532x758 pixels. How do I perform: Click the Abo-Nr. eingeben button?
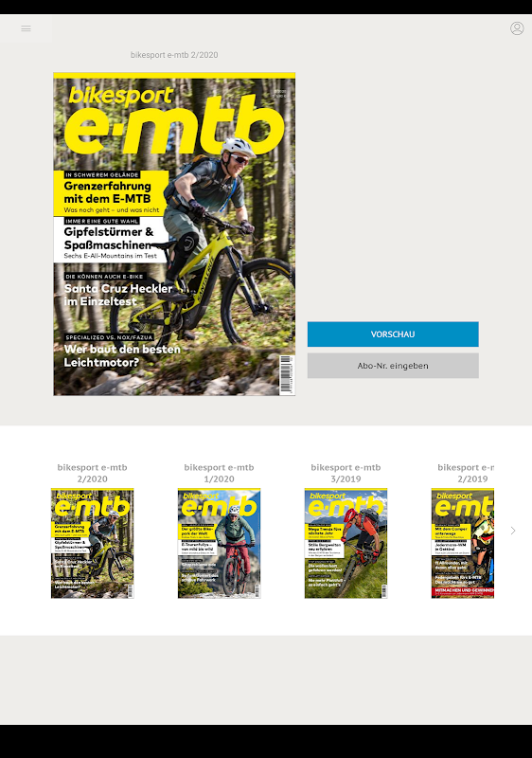click(x=393, y=366)
